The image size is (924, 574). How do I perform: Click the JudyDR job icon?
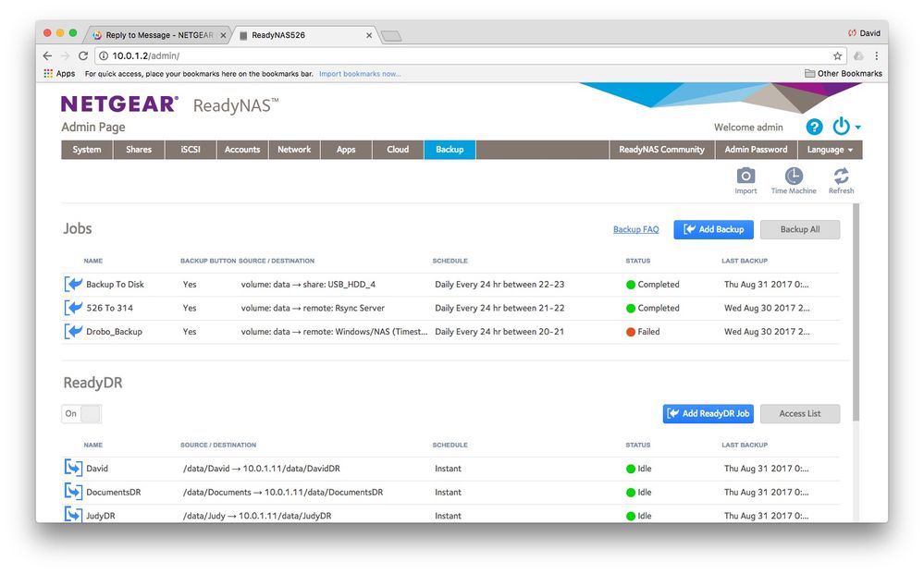point(73,515)
